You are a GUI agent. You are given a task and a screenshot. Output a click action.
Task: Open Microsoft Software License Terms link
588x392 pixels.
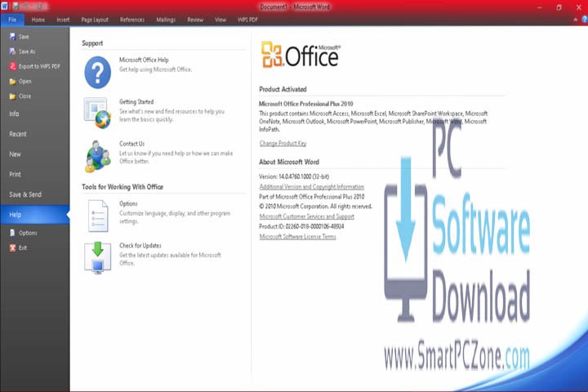(x=298, y=237)
